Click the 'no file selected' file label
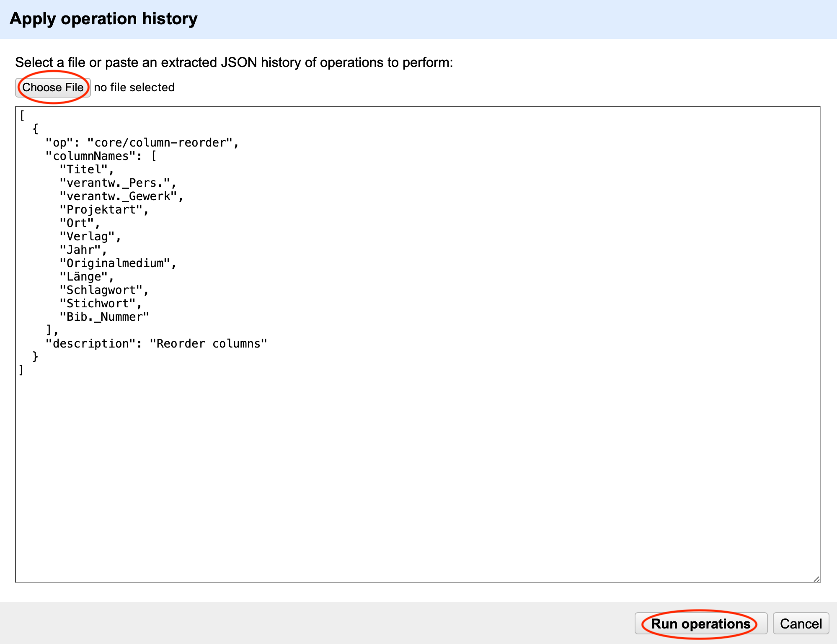The width and height of the screenshot is (837, 644). [x=134, y=88]
